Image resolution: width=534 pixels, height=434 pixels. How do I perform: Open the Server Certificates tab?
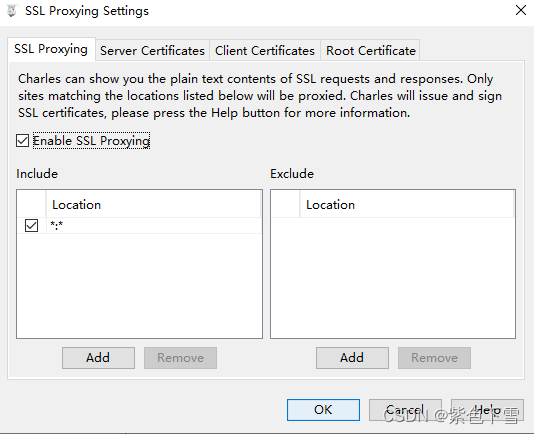tap(152, 51)
